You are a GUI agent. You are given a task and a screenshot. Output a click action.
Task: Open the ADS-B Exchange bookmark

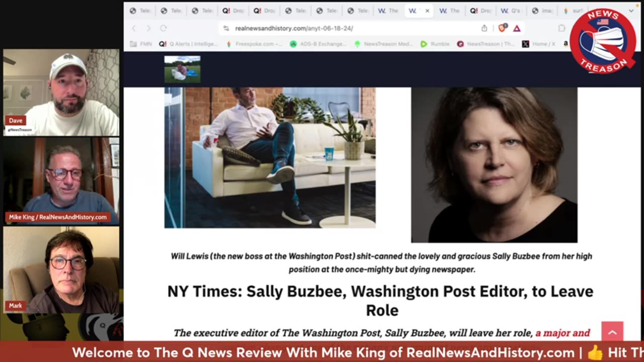318,44
